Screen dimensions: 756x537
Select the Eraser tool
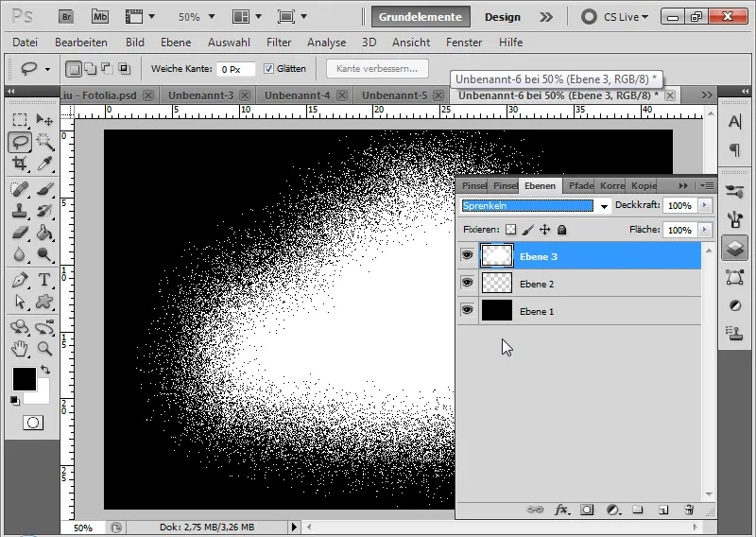[x=20, y=233]
